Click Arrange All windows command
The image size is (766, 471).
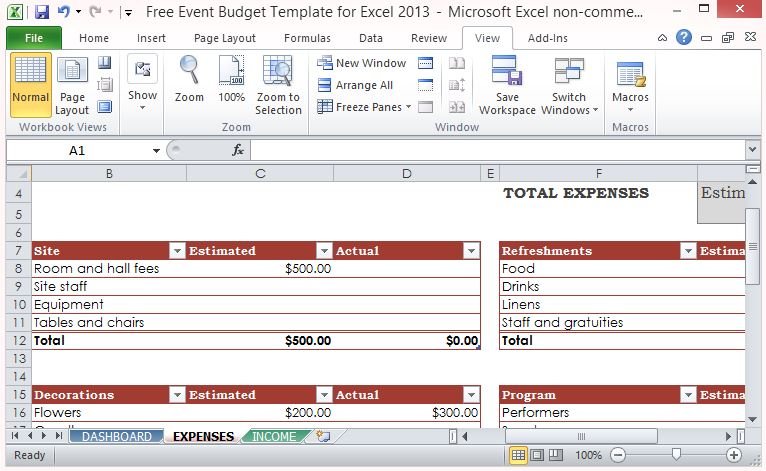point(355,85)
